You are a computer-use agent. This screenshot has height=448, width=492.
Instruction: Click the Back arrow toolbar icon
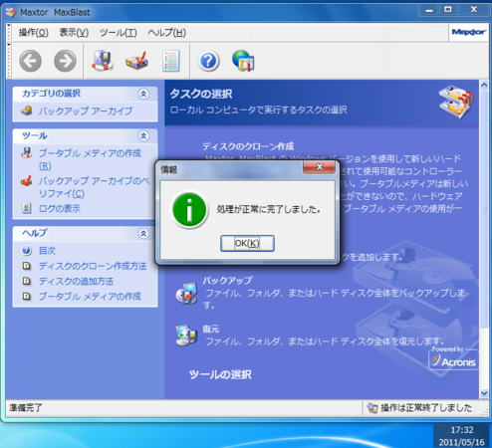(x=30, y=61)
